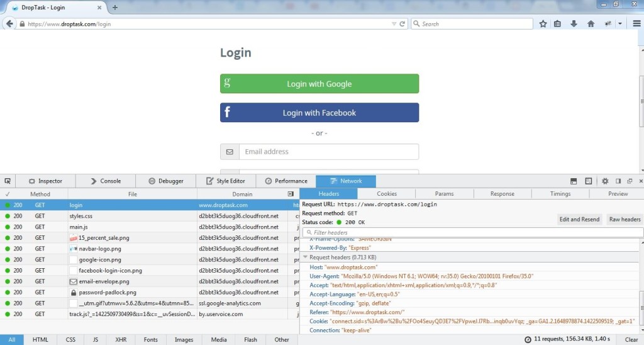Click Login with Google button
644x345 pixels.
tap(319, 84)
